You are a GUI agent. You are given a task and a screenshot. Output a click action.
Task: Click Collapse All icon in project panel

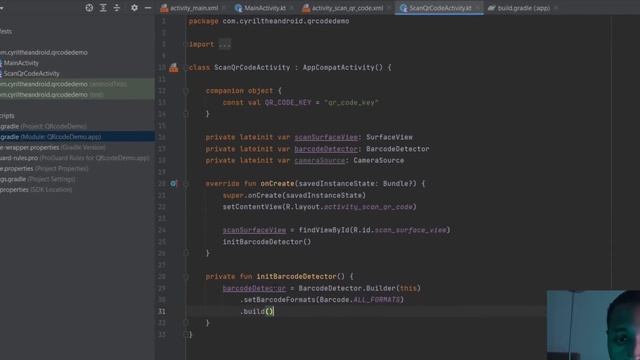click(117, 8)
